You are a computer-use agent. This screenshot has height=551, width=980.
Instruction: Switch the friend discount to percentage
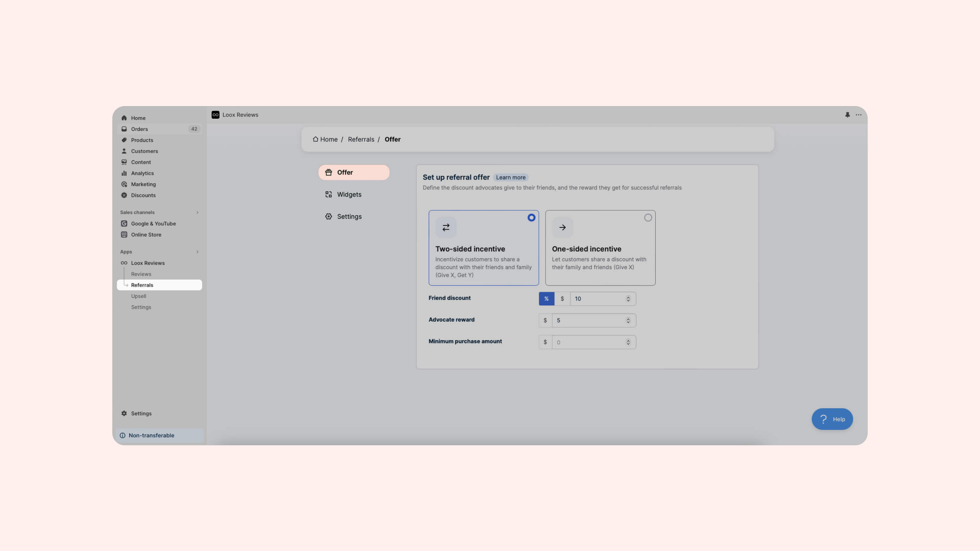pyautogui.click(x=546, y=299)
